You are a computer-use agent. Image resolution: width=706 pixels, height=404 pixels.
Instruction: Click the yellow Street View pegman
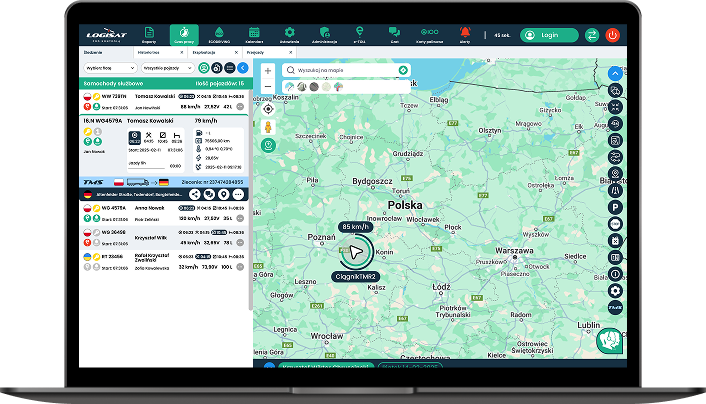click(268, 127)
